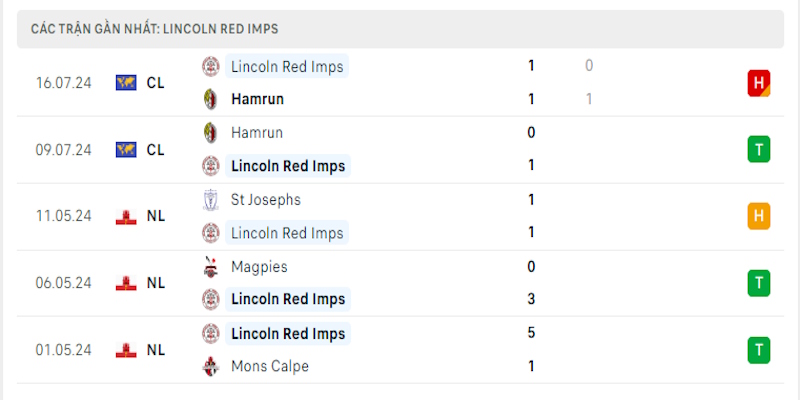Click the Gibraltar flag icon on 11.05.24 row
The width and height of the screenshot is (800, 400).
click(x=126, y=216)
